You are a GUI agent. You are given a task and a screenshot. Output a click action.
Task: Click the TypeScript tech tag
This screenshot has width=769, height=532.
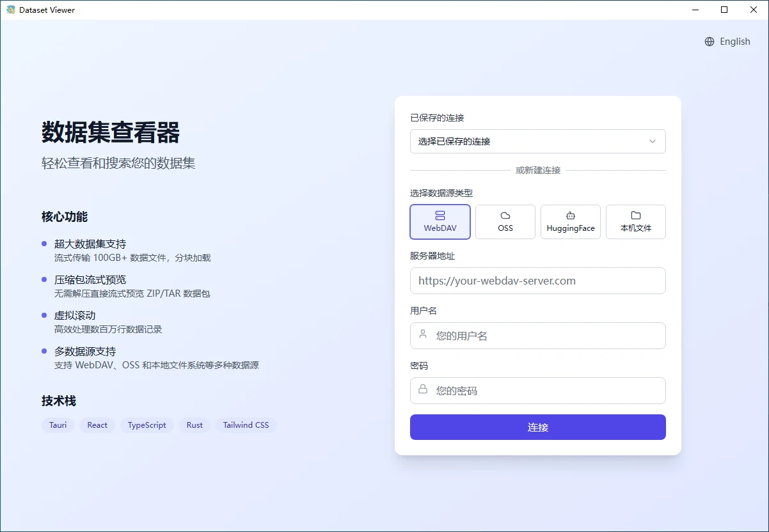147,425
